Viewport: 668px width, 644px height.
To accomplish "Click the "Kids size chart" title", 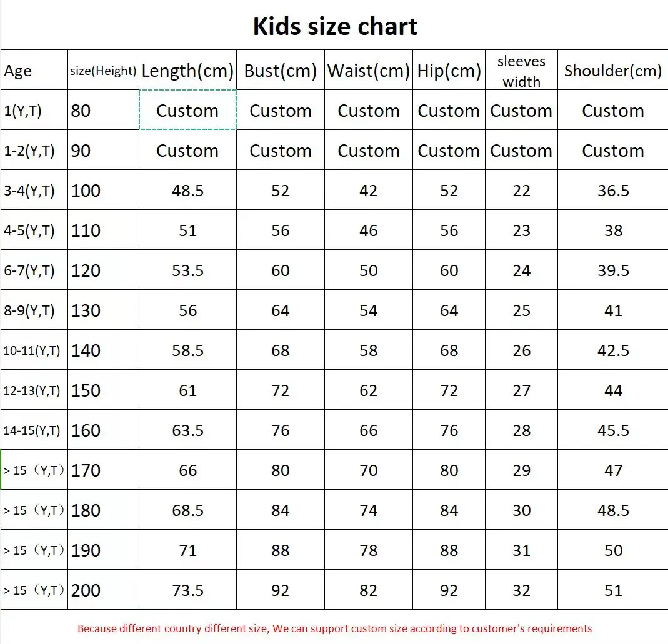I will click(x=335, y=26).
